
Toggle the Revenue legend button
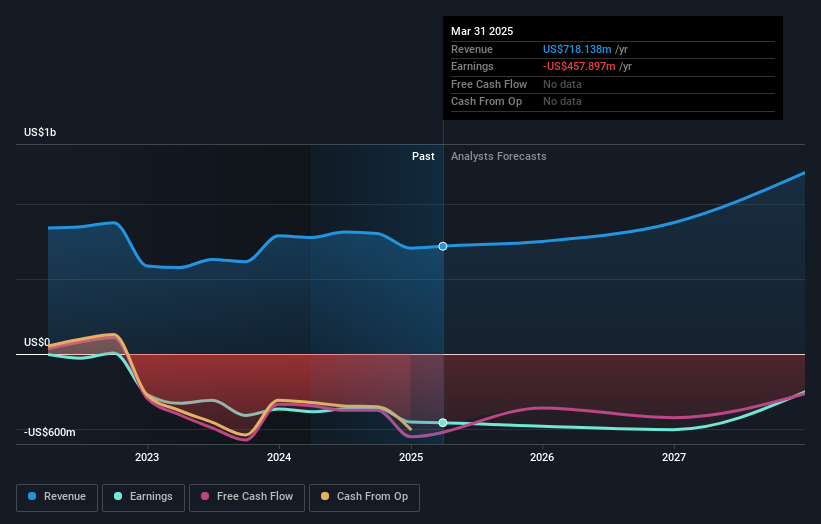pyautogui.click(x=57, y=497)
